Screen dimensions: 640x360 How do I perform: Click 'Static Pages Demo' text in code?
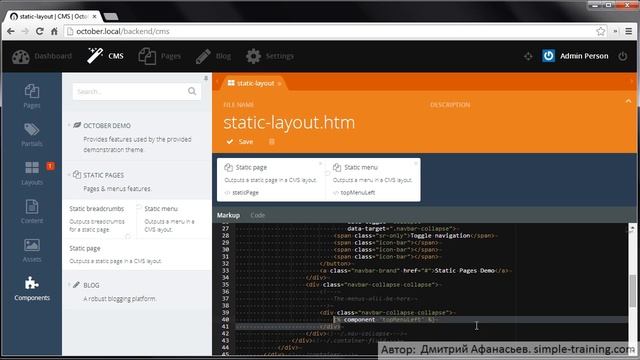tap(464, 270)
